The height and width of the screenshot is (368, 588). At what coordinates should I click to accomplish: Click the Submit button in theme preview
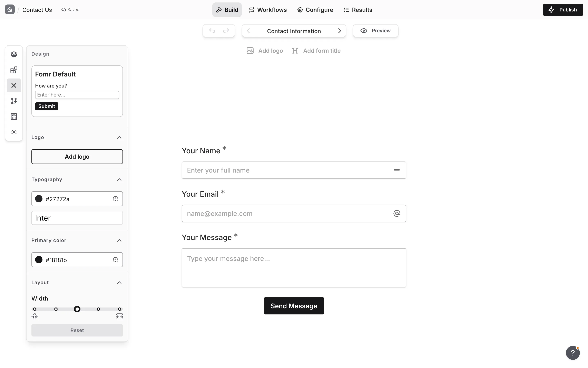pos(47,106)
